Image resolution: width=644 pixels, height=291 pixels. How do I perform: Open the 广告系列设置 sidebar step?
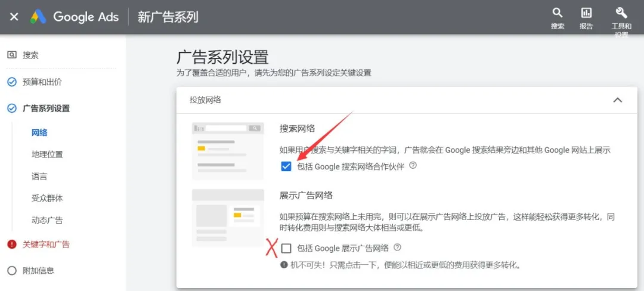(46, 108)
